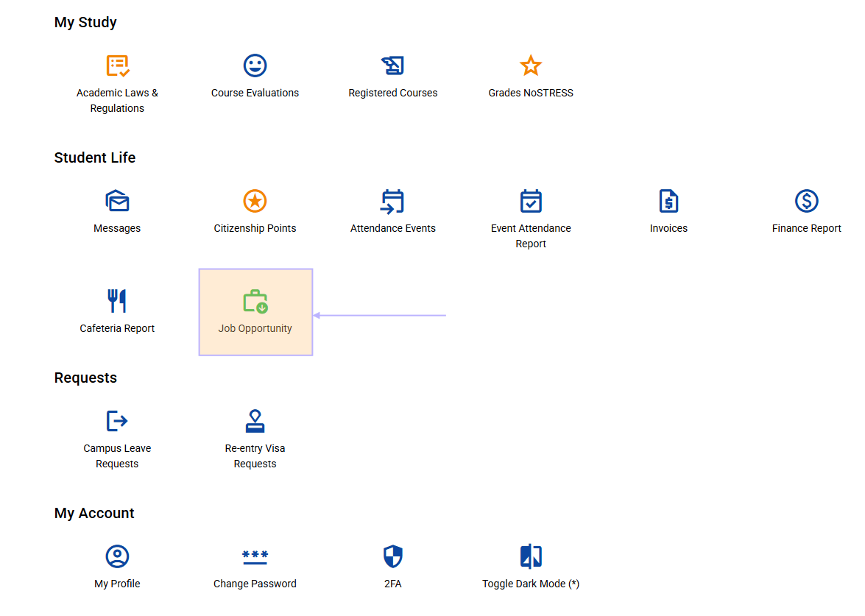Select the Citizenship Points icon
Viewport: 865px width, 616px height.
(x=255, y=200)
